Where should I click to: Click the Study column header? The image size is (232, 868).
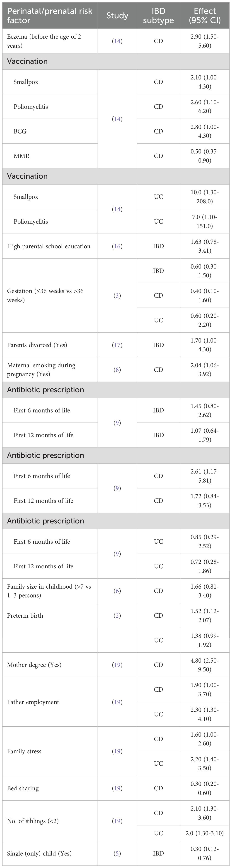click(117, 15)
